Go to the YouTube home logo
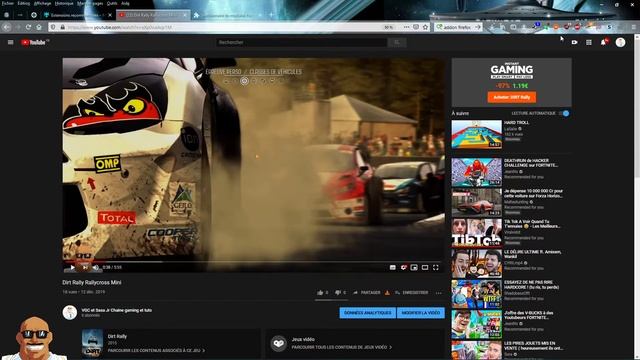 pos(35,42)
